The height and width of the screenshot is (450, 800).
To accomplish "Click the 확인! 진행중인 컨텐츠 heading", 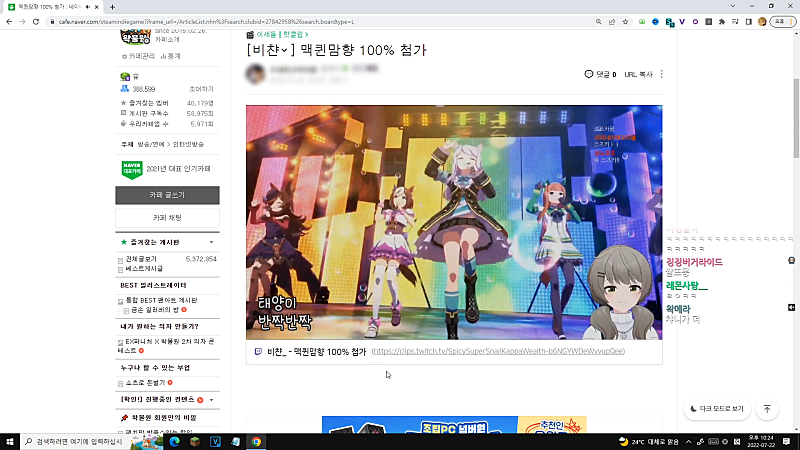I will click(x=158, y=399).
